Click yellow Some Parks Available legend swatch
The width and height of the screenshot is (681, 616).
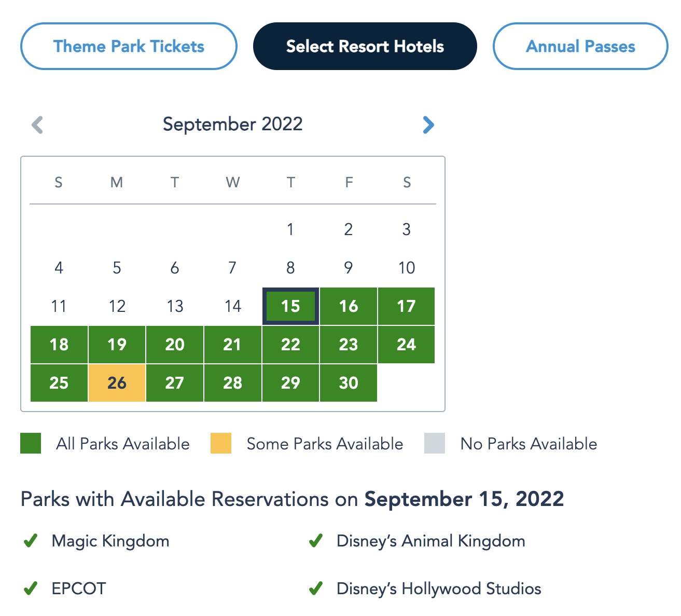(221, 444)
